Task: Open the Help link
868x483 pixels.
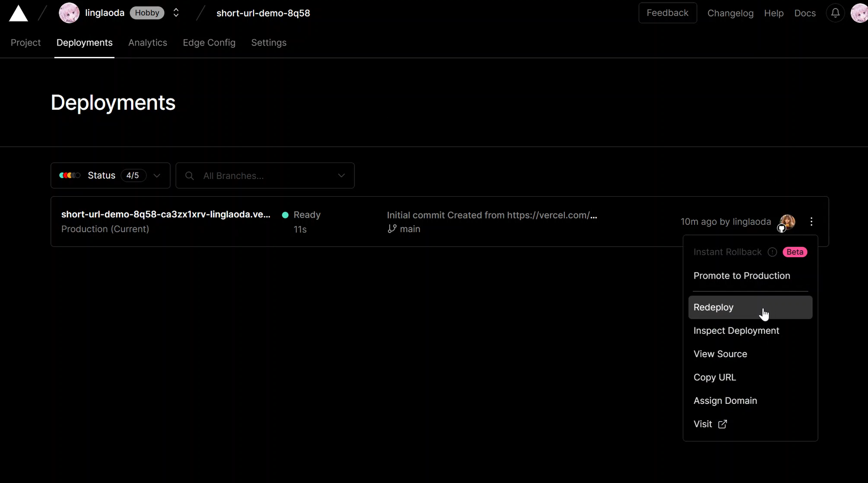Action: [773, 13]
